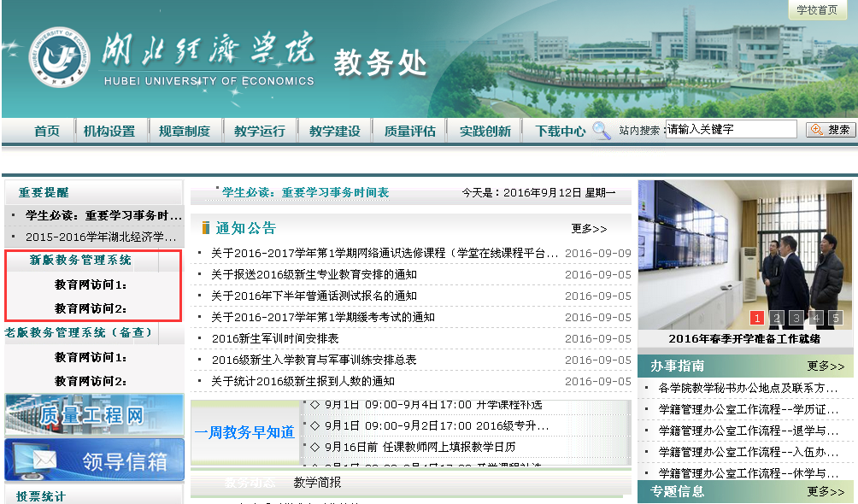Click the 搜索 button

coord(831,130)
